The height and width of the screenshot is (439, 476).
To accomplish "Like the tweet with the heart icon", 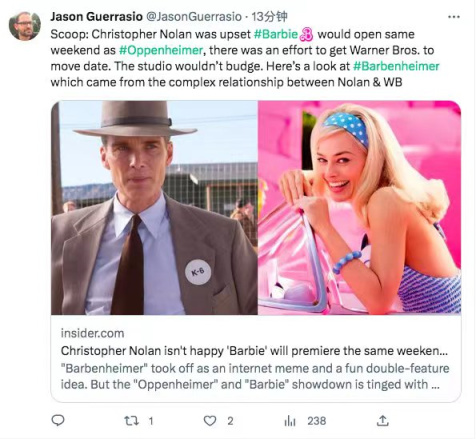I will pyautogui.click(x=210, y=421).
